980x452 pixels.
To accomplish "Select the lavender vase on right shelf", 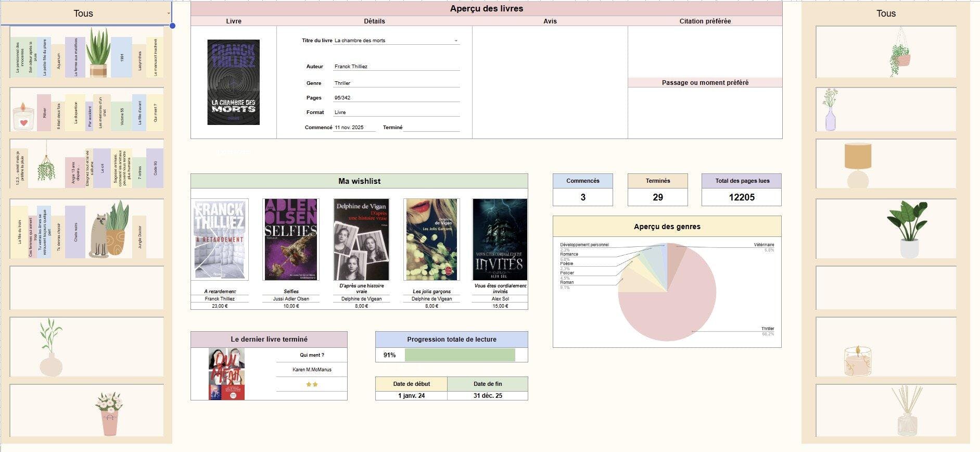I will coord(830,110).
